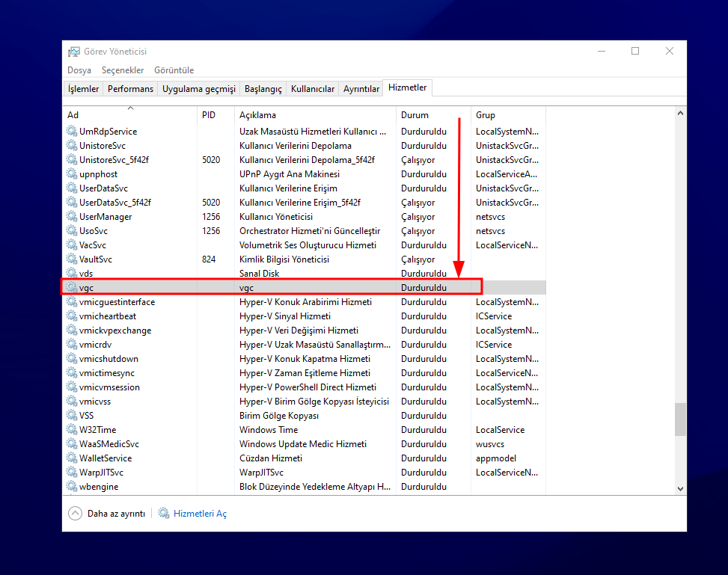Click the vmicguestinterface service icon
Screen dimensions: 728x575
[72, 301]
